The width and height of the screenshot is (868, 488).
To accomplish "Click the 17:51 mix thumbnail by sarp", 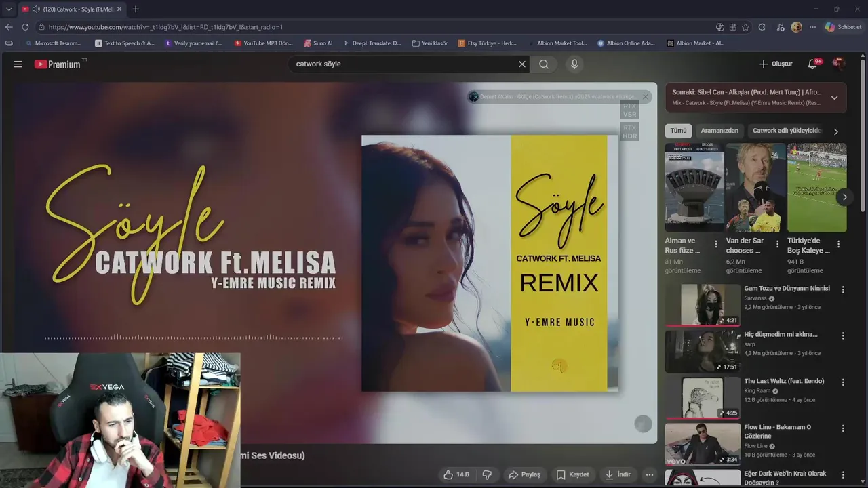I will [x=703, y=351].
